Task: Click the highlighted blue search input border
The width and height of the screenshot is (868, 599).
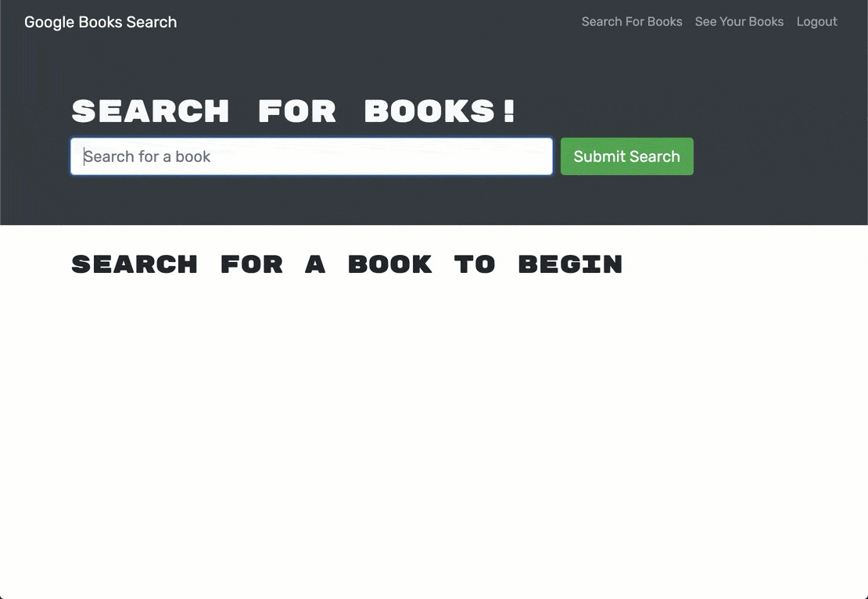Action: pyautogui.click(x=310, y=138)
